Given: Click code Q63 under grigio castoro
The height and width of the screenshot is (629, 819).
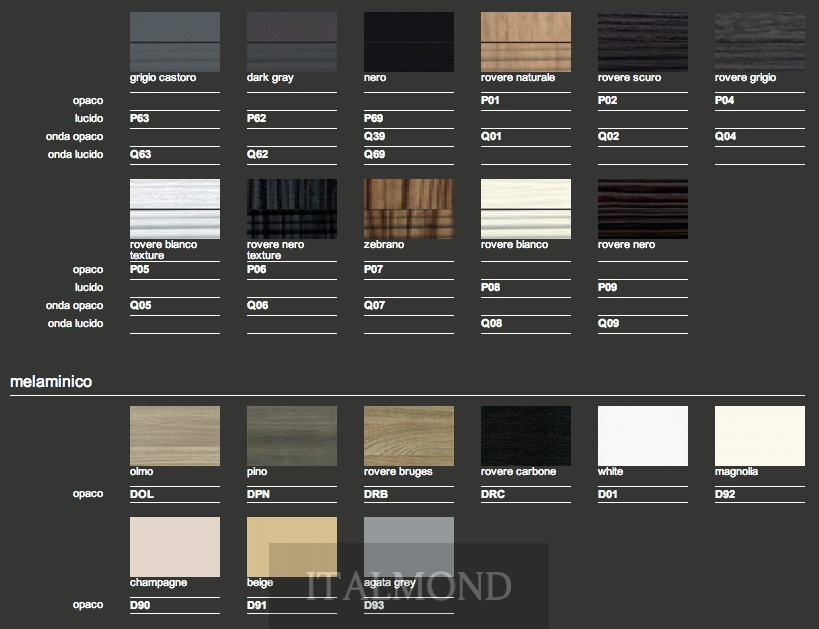Looking at the screenshot, I should [141, 154].
